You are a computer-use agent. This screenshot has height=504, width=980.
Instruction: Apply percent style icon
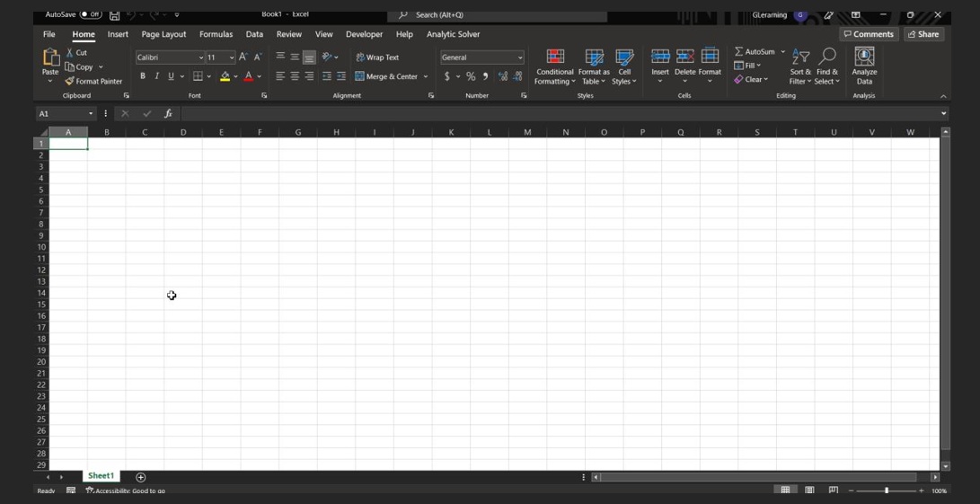coord(471,76)
